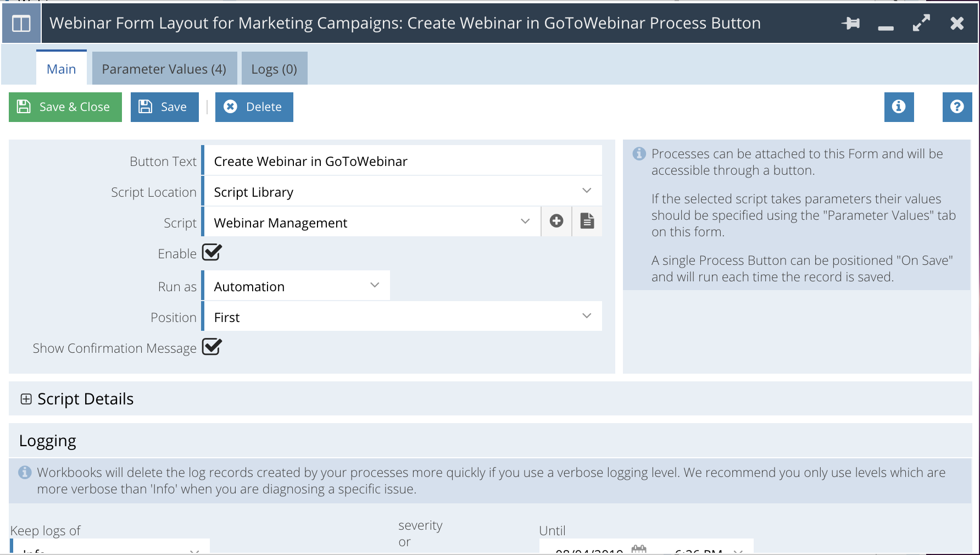Screen dimensions: 980x555
Task: Edit the Button Text field
Action: pos(403,160)
